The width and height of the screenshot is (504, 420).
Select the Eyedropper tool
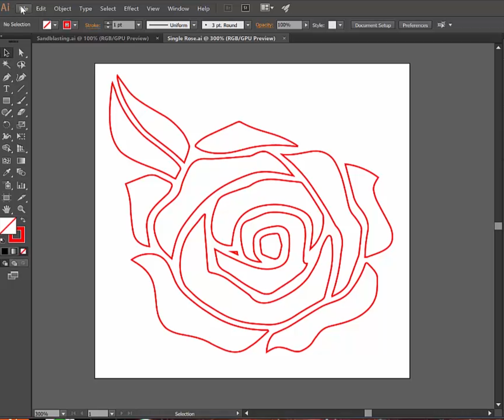click(x=6, y=172)
